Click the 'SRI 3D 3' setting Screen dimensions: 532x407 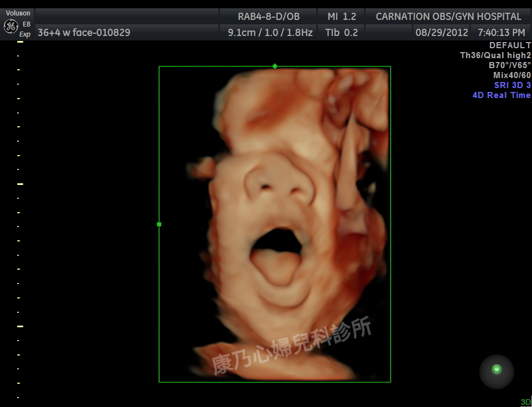(512, 85)
